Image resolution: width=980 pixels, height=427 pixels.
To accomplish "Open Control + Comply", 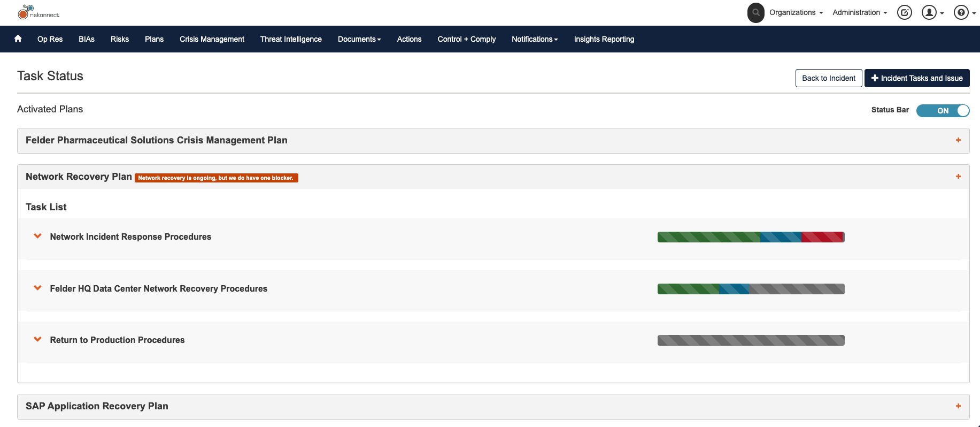I will tap(467, 39).
